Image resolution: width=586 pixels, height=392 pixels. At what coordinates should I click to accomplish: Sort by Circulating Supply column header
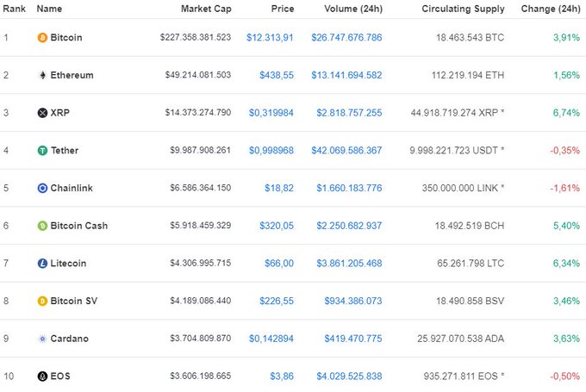(463, 9)
